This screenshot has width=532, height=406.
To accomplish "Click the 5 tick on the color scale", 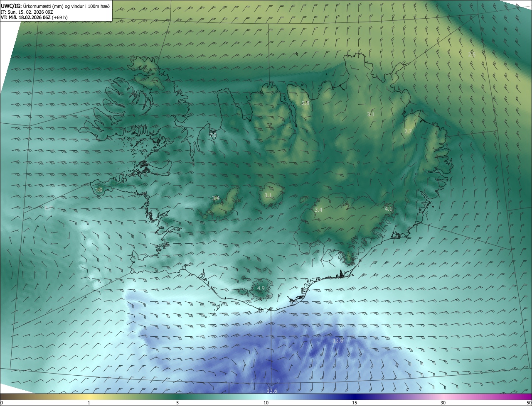I will point(177,403).
